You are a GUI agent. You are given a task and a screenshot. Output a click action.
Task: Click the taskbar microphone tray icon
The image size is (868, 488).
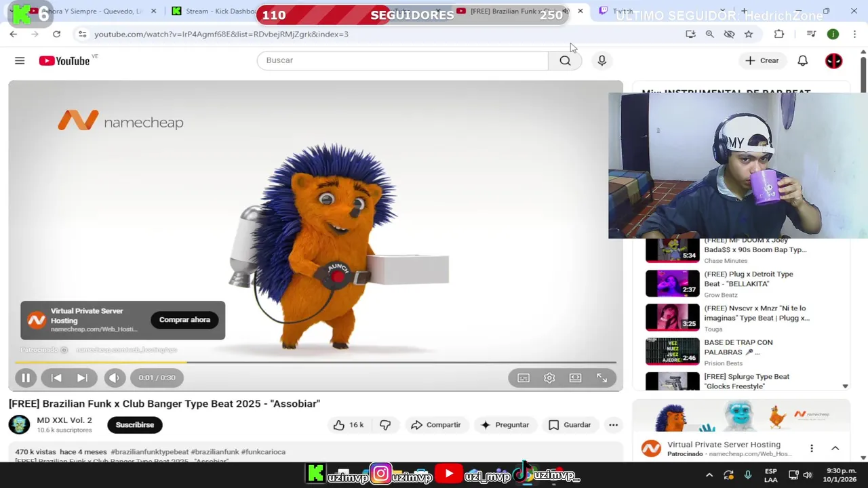748,475
